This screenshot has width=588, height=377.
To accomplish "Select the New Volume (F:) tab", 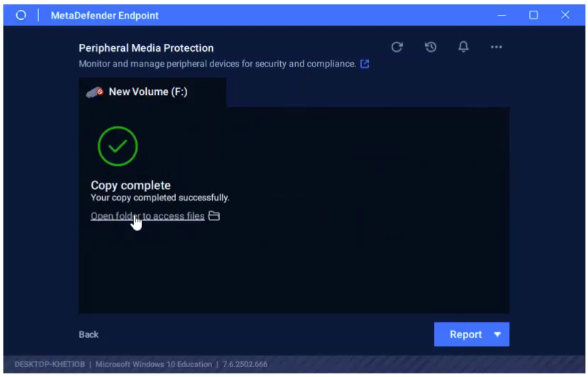I will 152,92.
